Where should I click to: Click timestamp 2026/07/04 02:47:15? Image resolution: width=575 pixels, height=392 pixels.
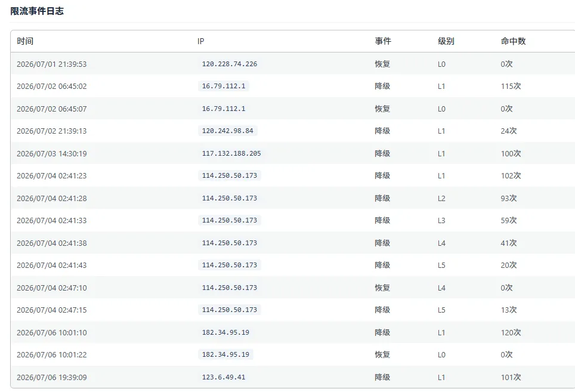52,310
